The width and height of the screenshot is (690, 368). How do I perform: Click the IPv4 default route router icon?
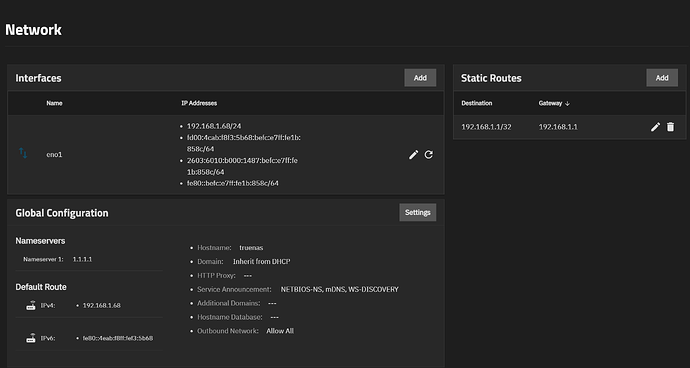tap(30, 305)
